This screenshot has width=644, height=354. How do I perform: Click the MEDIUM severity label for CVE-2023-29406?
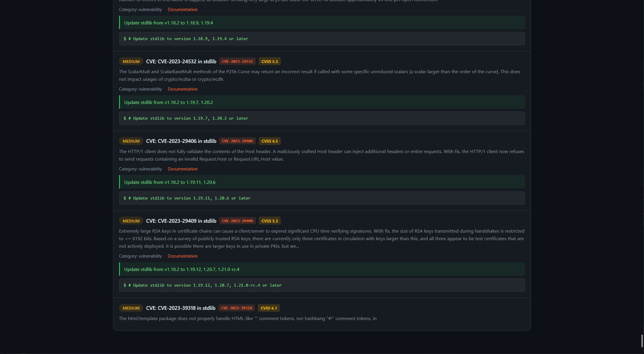(x=131, y=141)
